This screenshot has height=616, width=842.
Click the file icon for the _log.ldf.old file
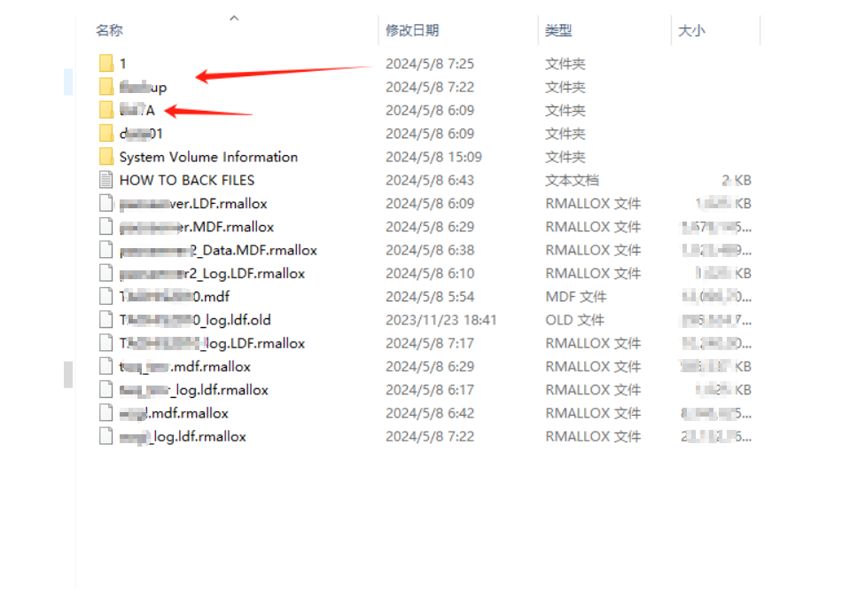106,320
